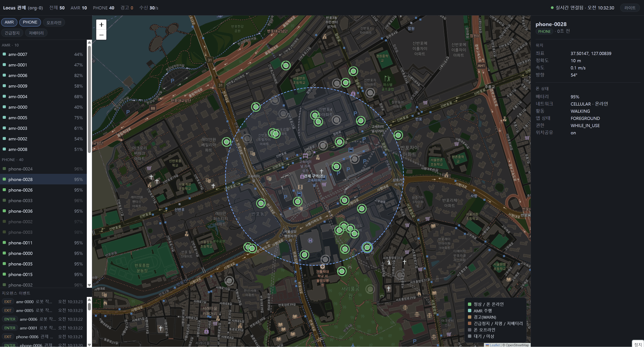Enable the 긴급정지 filter chip
Viewport: 644px width, 347px height.
(x=12, y=33)
